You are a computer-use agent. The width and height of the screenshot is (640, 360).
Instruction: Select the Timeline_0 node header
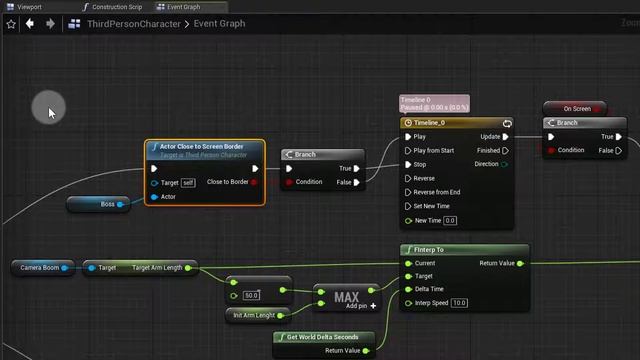coord(457,123)
